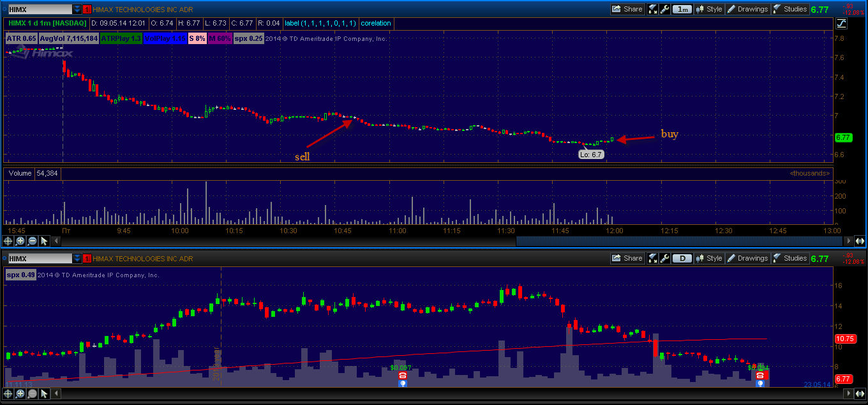Click pink S 8% label
The height and width of the screenshot is (405, 868).
click(197, 38)
